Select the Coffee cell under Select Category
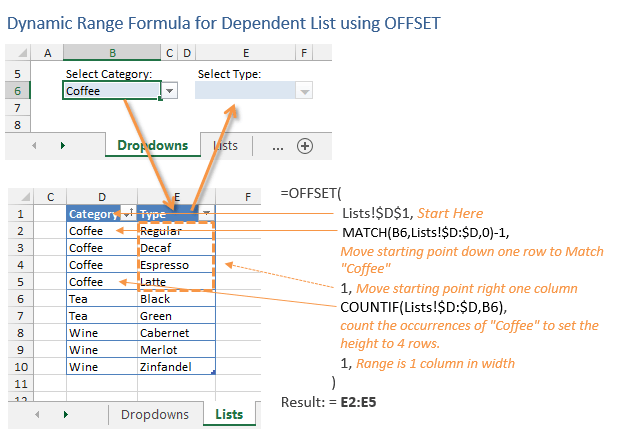The width and height of the screenshot is (625, 437). [x=110, y=91]
